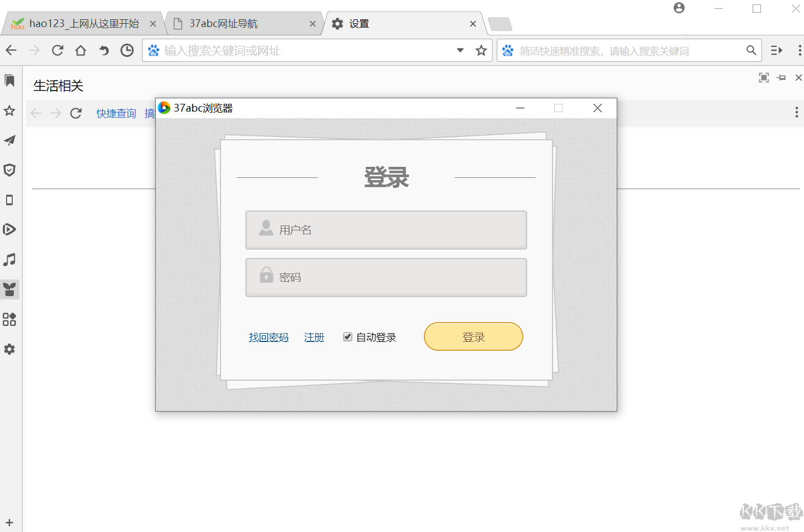Image resolution: width=804 pixels, height=532 pixels.
Task: Select the 设置 tab
Action: point(404,24)
